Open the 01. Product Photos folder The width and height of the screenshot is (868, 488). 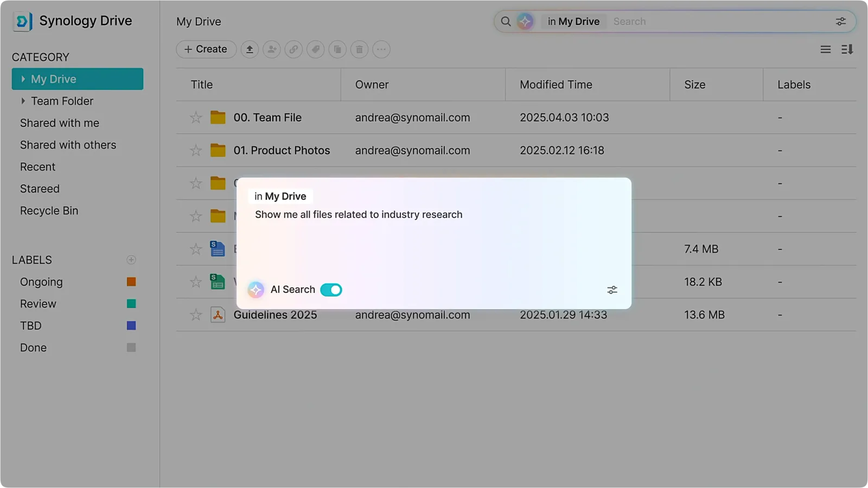coord(281,151)
